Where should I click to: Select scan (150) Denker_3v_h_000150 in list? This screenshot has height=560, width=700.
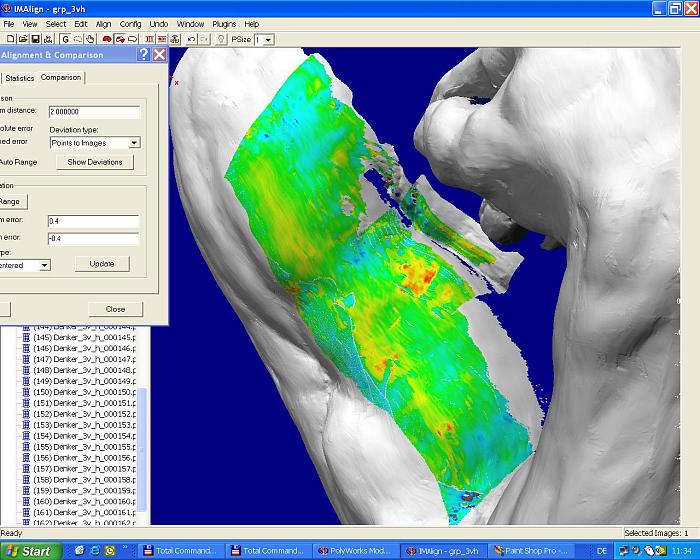click(x=84, y=392)
